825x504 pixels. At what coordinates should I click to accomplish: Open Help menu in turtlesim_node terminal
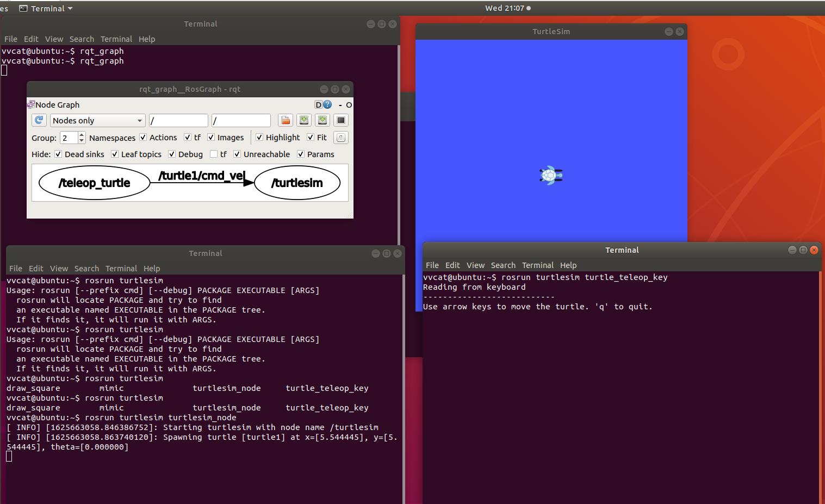pyautogui.click(x=152, y=269)
